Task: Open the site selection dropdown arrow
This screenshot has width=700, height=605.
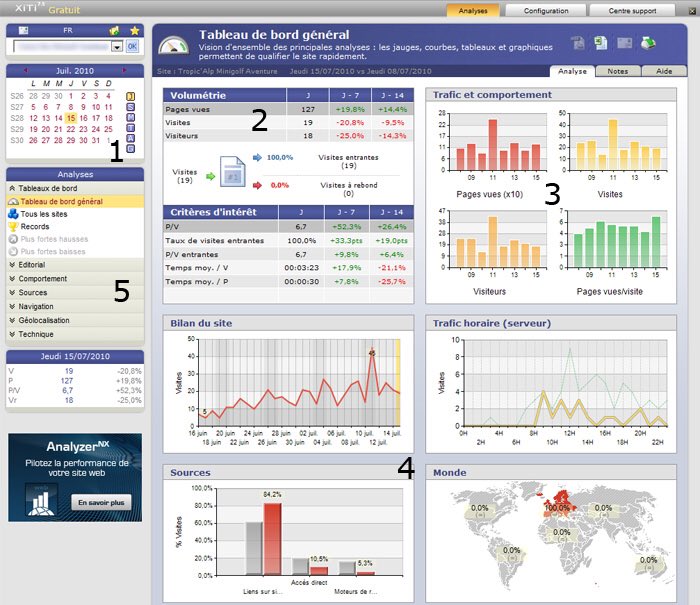Action: 117,46
